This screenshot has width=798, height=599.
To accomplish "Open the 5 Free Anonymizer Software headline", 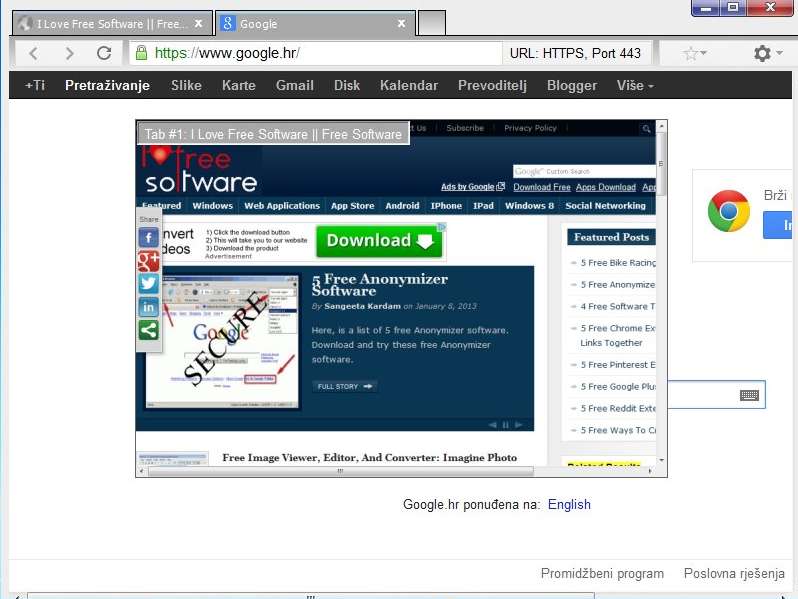I will click(380, 285).
